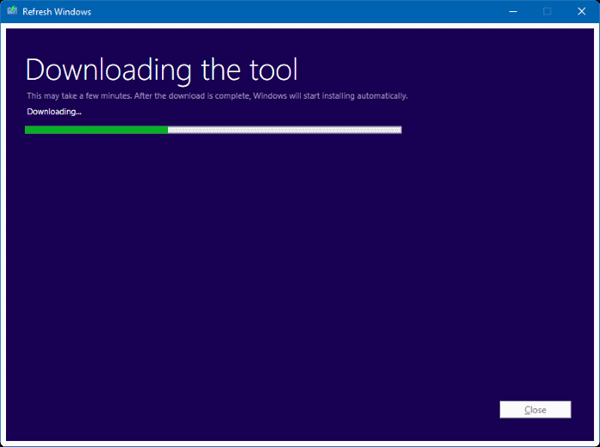Click the download progress bar
This screenshot has width=600, height=447.
pyautogui.click(x=213, y=130)
